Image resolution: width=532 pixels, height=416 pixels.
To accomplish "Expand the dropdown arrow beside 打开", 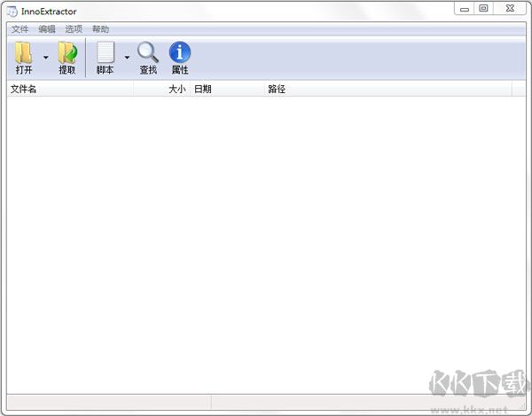I will click(46, 58).
